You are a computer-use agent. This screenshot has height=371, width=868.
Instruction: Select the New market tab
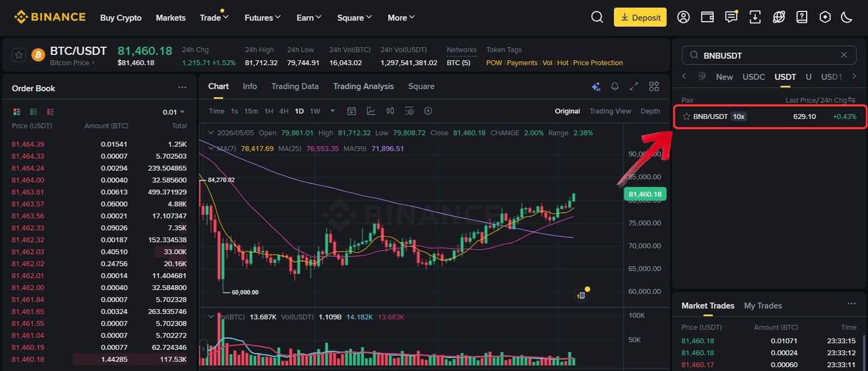[x=724, y=77]
